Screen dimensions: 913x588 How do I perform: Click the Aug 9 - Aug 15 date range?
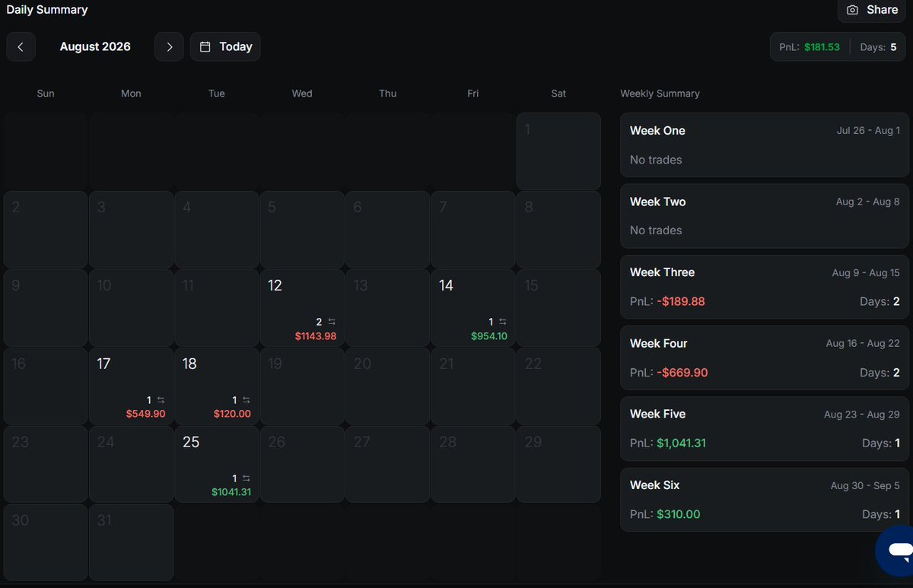point(866,273)
